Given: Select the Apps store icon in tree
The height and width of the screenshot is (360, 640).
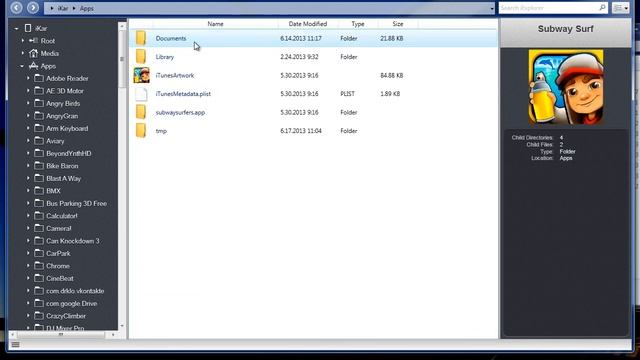Looking at the screenshot, I should [x=33, y=66].
